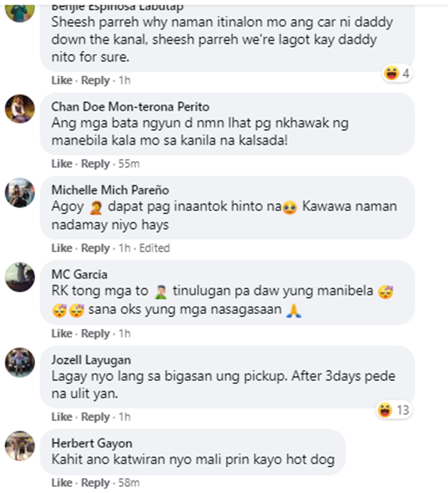The height and width of the screenshot is (493, 448).
Task: Open the Benjie Espinosa commenter avatar
Action: (20, 11)
